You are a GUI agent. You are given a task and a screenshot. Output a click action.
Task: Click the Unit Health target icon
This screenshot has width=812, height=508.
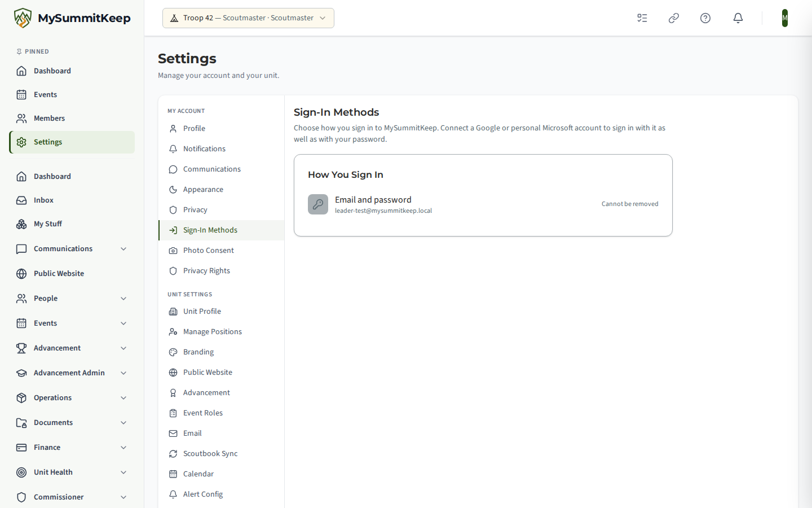[21, 472]
